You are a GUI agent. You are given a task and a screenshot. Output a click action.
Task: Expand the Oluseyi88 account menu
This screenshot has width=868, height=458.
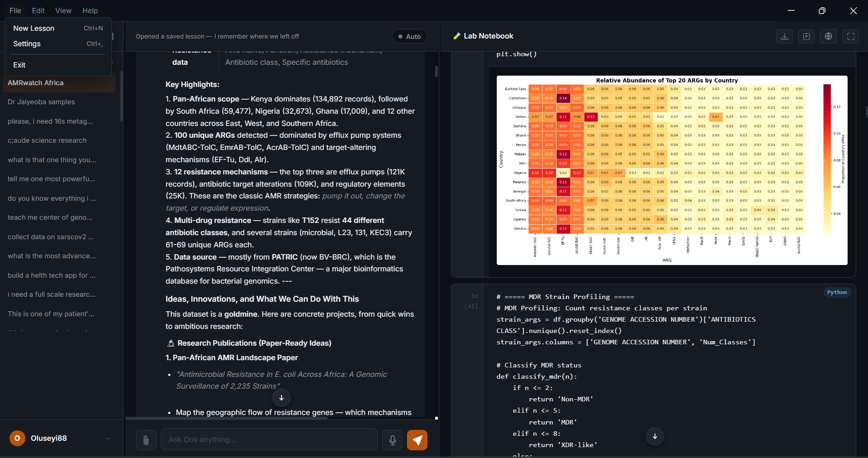[108, 439]
